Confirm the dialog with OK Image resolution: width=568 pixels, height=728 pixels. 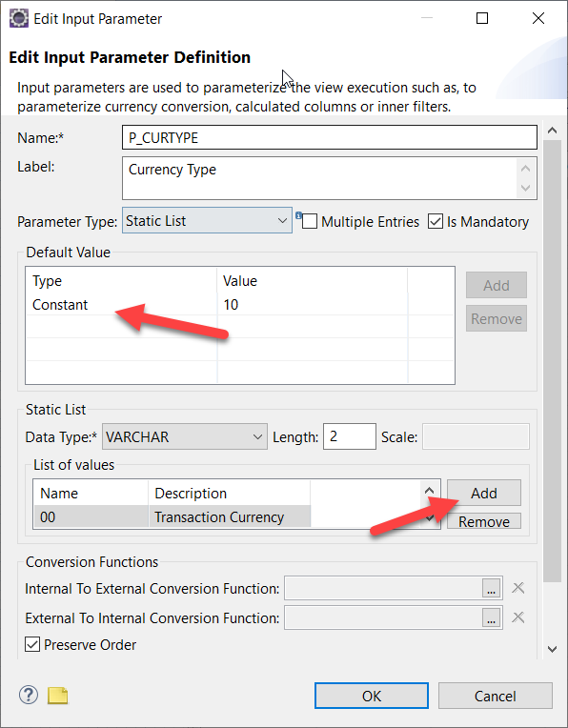(372, 696)
